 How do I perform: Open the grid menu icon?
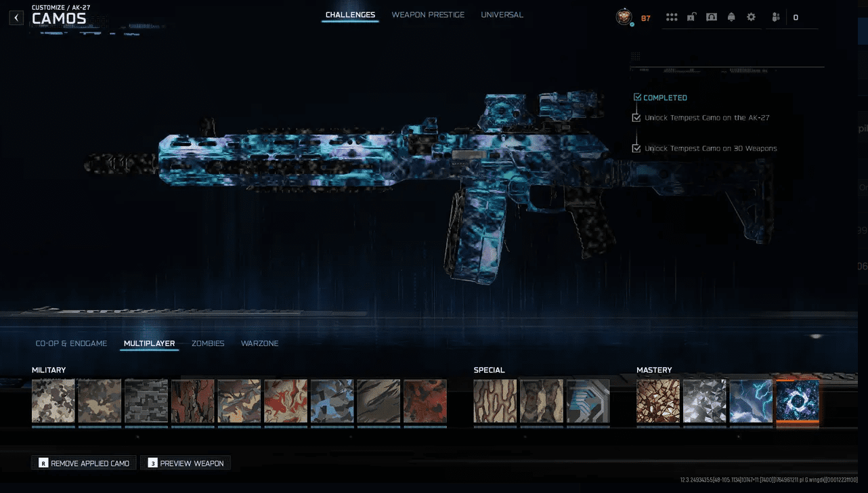671,18
